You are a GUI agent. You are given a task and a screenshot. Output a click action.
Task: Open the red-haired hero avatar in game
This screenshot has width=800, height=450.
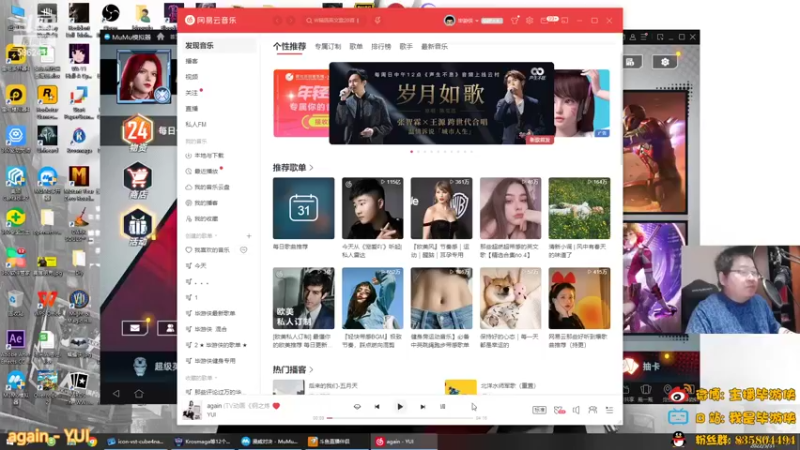[x=143, y=77]
